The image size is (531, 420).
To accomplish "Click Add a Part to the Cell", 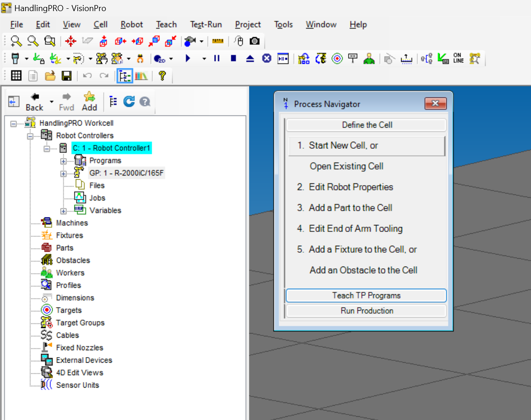I will tap(350, 207).
